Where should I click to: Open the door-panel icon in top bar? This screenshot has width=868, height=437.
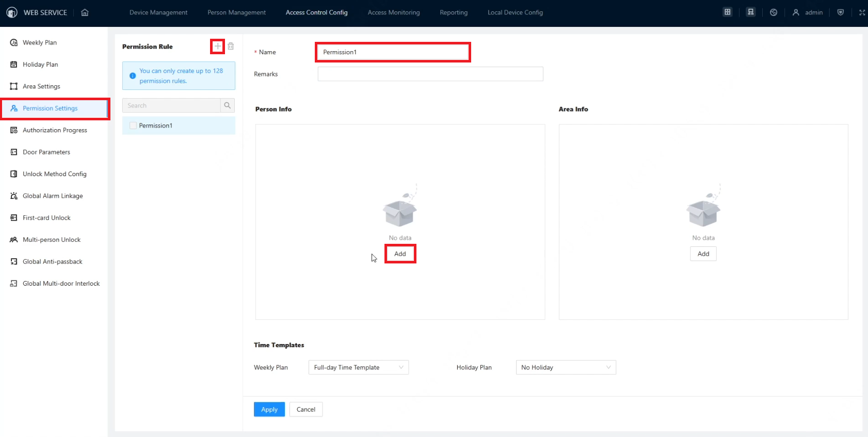click(x=727, y=12)
